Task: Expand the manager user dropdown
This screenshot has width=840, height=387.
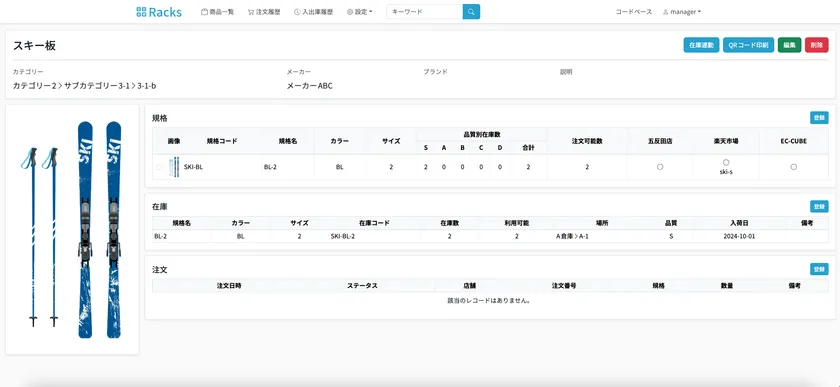Action: pyautogui.click(x=682, y=12)
